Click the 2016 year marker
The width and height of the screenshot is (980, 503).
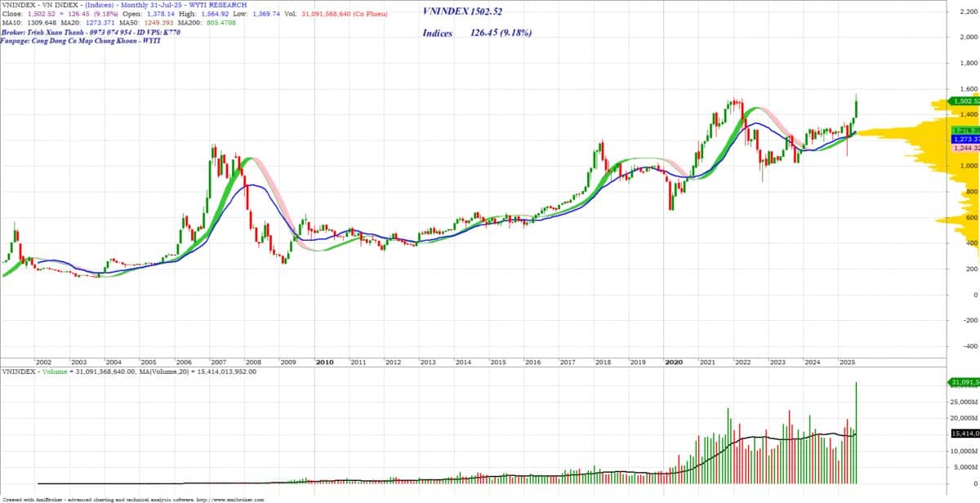pyautogui.click(x=532, y=362)
